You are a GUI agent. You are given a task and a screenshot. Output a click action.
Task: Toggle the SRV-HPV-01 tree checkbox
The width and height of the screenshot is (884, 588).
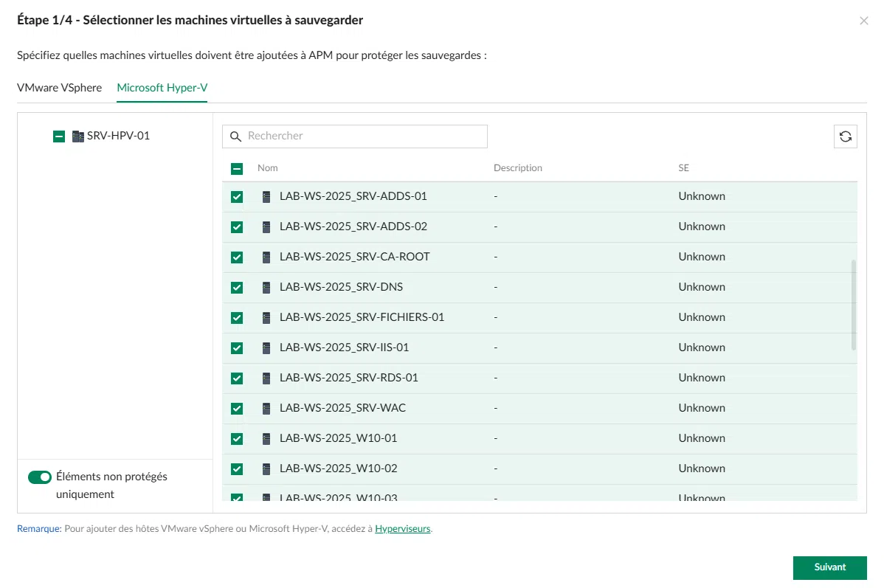(x=59, y=136)
